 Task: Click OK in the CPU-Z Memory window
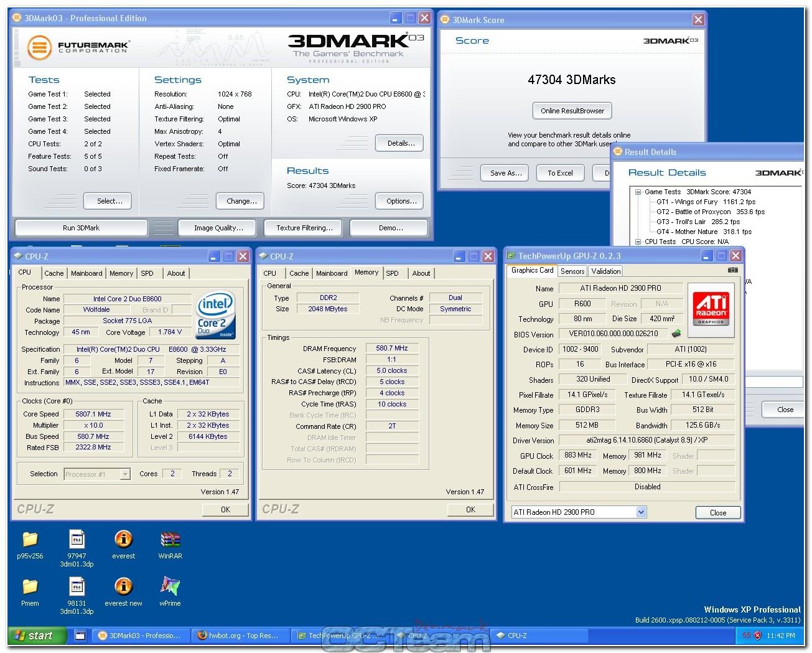coord(470,510)
